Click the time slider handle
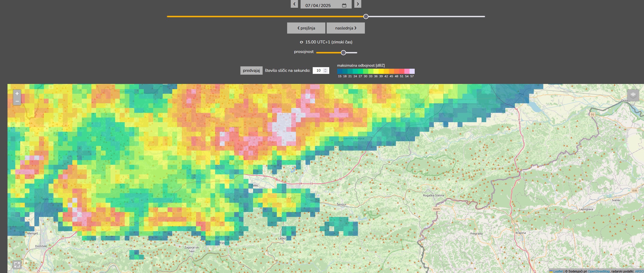This screenshot has height=273, width=644. pos(366,17)
